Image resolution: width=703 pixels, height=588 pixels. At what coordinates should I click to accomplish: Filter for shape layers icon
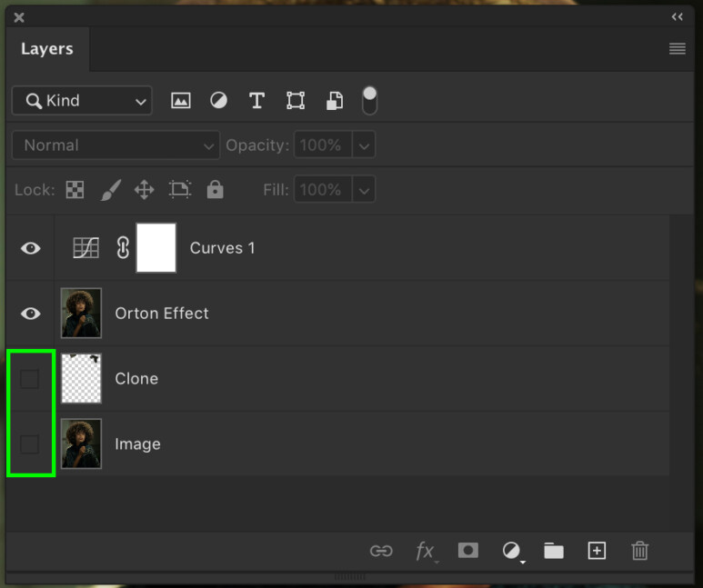pos(296,101)
